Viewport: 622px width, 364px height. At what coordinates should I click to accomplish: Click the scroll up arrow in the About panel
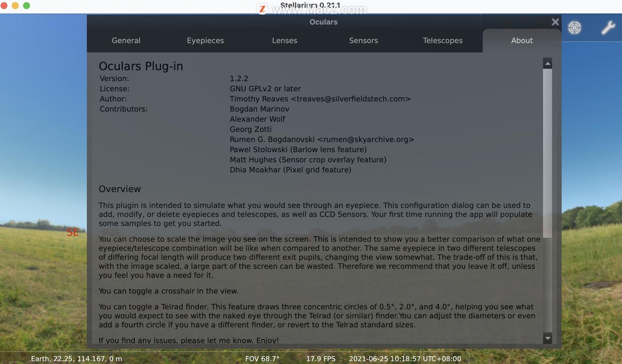tap(548, 63)
